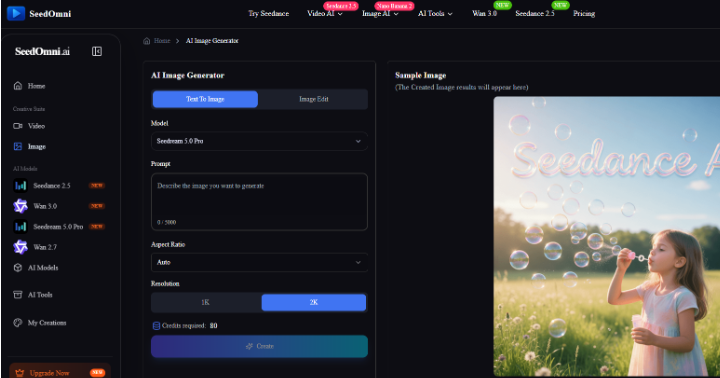Screen dimensions: 720x378
Task: Click NEW badge beside Seedream 5.0 Pro
Action: click(97, 226)
